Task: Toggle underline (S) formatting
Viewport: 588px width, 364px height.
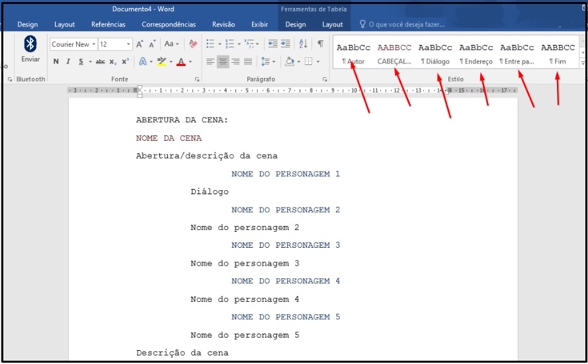Action: pyautogui.click(x=81, y=62)
